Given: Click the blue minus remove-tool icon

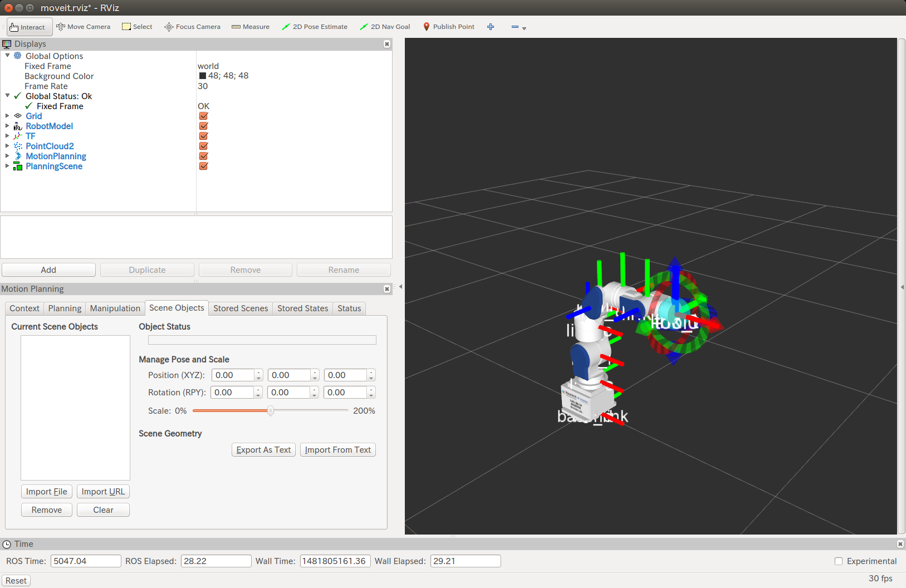Looking at the screenshot, I should pos(515,27).
